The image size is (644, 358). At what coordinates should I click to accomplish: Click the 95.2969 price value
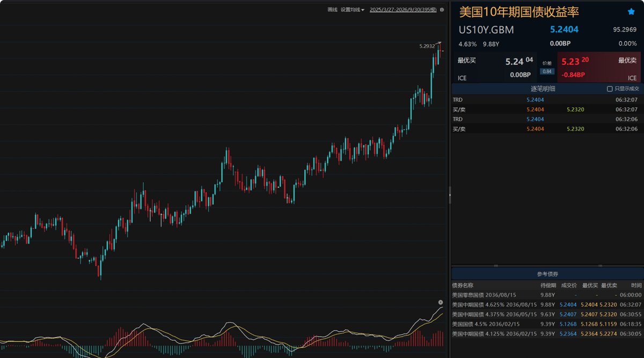(625, 30)
